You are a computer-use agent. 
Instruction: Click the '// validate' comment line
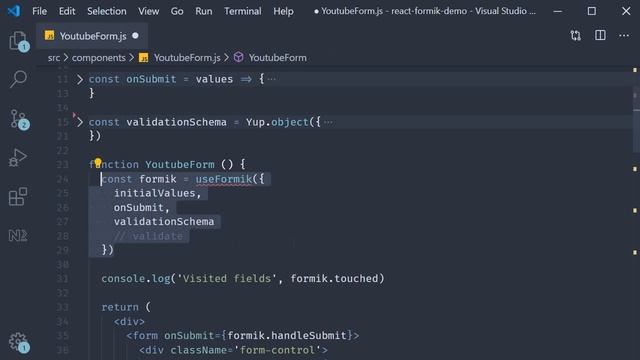(x=148, y=236)
